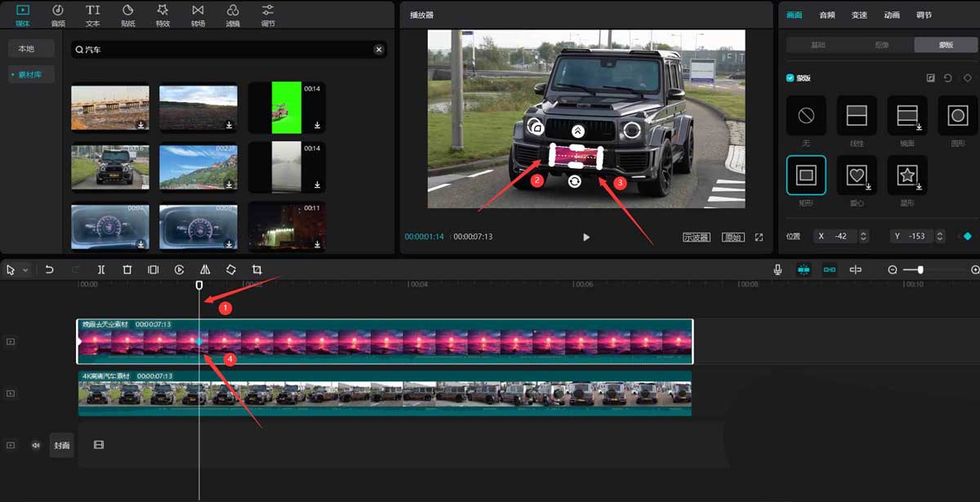Screen dimensions: 980x502
Task: Click the timeline zoom slider handle
Action: (920, 269)
